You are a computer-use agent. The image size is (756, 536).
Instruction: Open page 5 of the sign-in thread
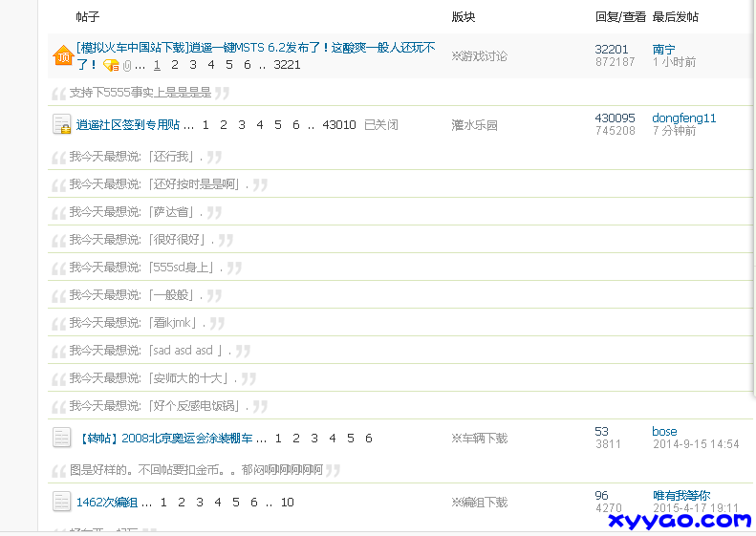(x=278, y=125)
